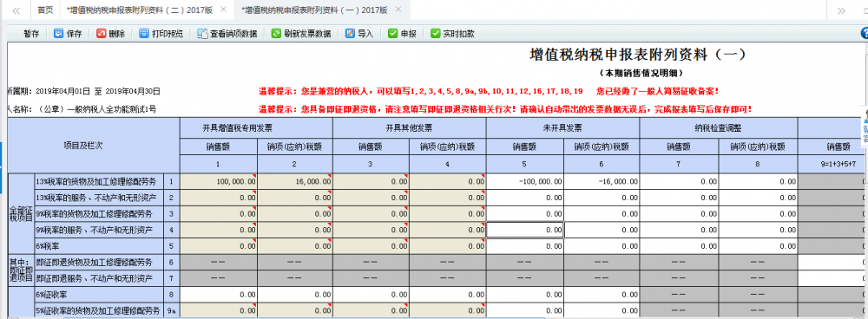Screen dimensions: 868x319
Task: Click row 2 column 5 未开具发票 销售额 cell
Action: pos(525,198)
